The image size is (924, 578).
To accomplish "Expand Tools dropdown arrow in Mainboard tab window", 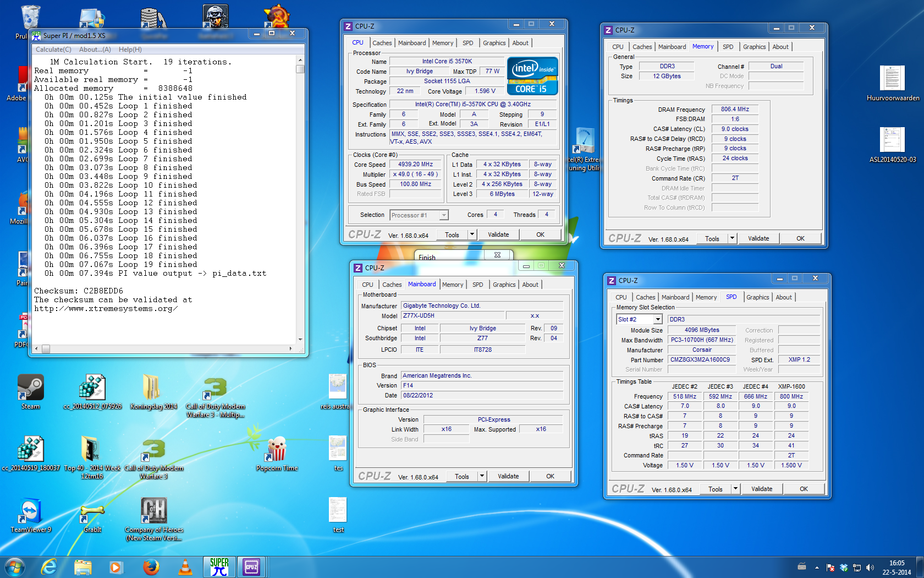I will coord(481,476).
